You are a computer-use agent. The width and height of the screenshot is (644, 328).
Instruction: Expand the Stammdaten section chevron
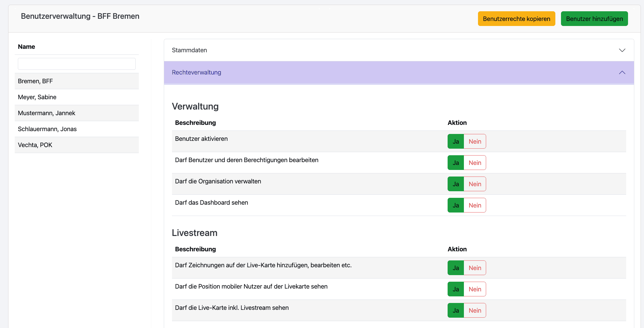click(x=622, y=50)
